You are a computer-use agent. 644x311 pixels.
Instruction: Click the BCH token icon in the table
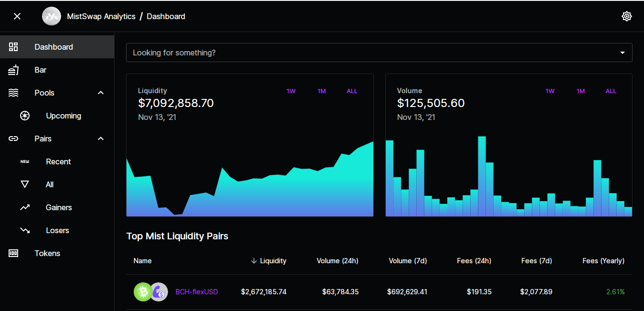click(143, 292)
